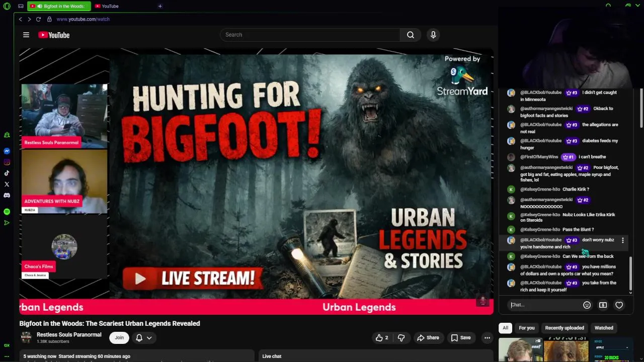This screenshot has height=362, width=644.
Task: Click the video title text
Action: (110, 323)
